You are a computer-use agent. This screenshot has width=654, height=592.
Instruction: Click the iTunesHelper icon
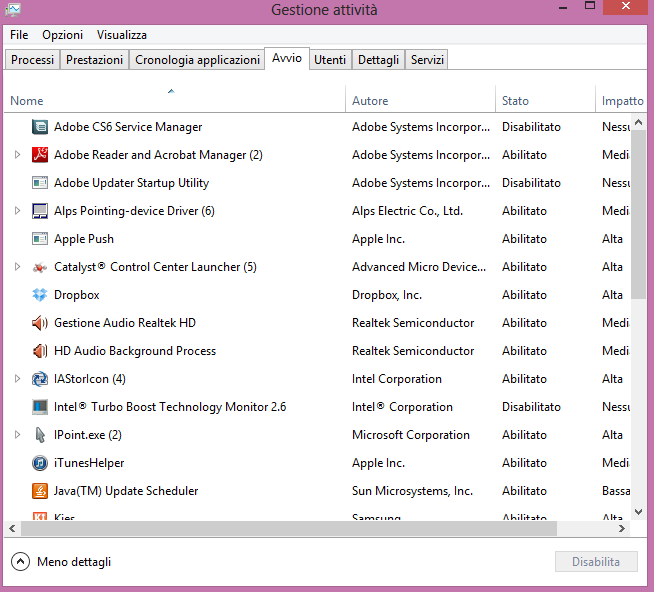tap(40, 463)
